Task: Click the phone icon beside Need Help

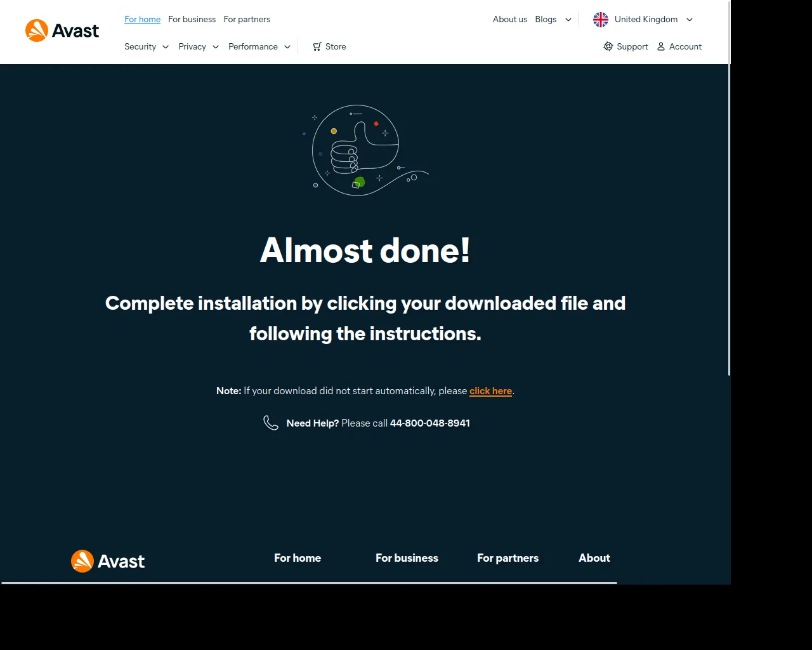Action: pyautogui.click(x=271, y=423)
